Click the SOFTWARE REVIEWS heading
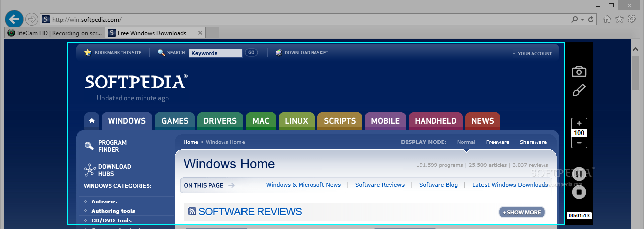Screen dimensions: 644x229 tap(250, 212)
